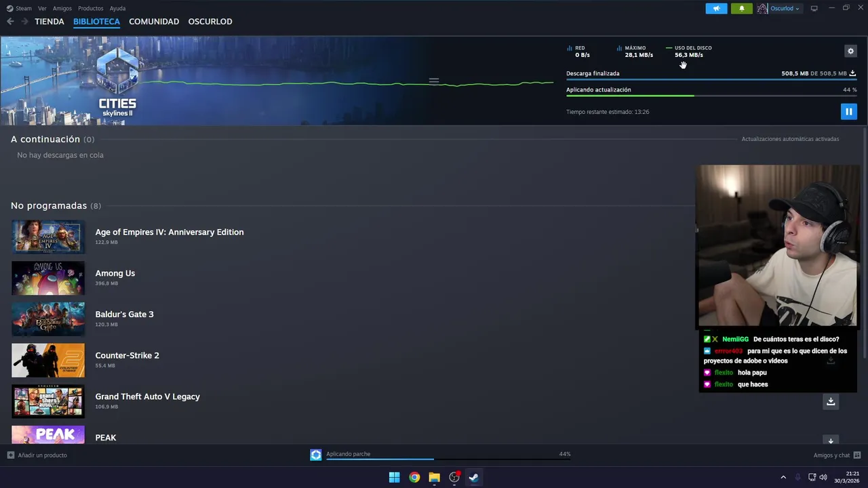Open File Explorer from the taskbar
The width and height of the screenshot is (868, 488).
434,477
